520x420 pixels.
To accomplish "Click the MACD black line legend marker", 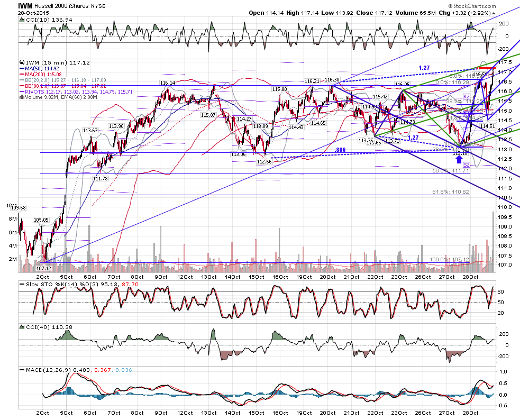I will click(x=22, y=370).
